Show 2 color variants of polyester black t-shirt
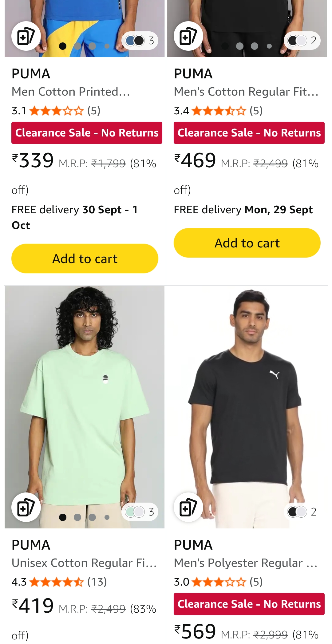The height and width of the screenshot is (644, 332). (302, 512)
